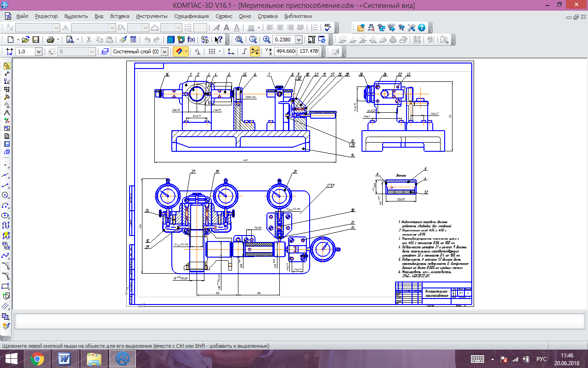Toggle the grid display button
The width and height of the screenshot is (588, 368).
coord(212,52)
